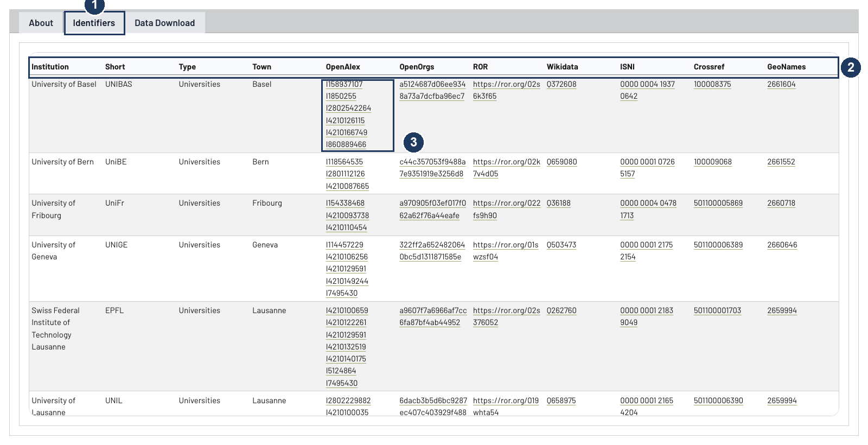Image resolution: width=868 pixels, height=445 pixels.
Task: Select the OpenAlex column header
Action: click(343, 67)
